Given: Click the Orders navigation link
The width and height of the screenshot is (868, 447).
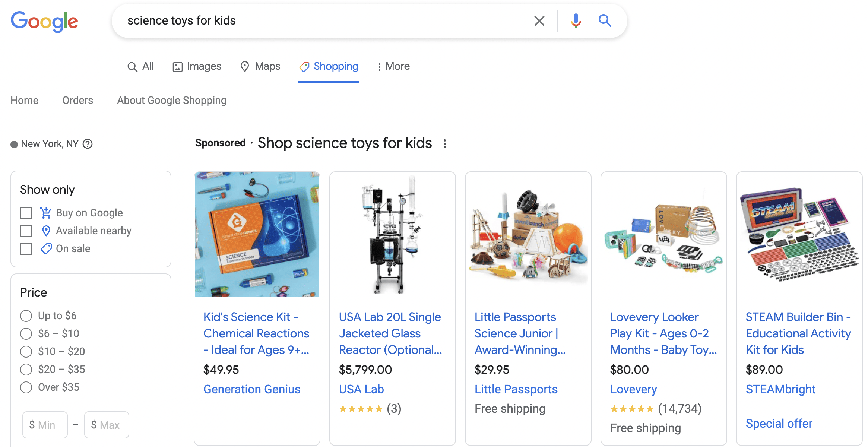Looking at the screenshot, I should (x=77, y=100).
